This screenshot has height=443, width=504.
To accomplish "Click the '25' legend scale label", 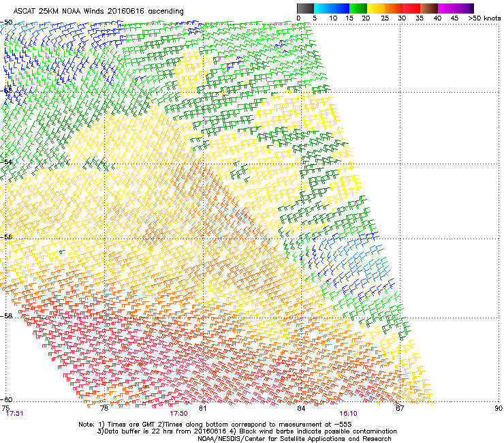I will point(385,18).
